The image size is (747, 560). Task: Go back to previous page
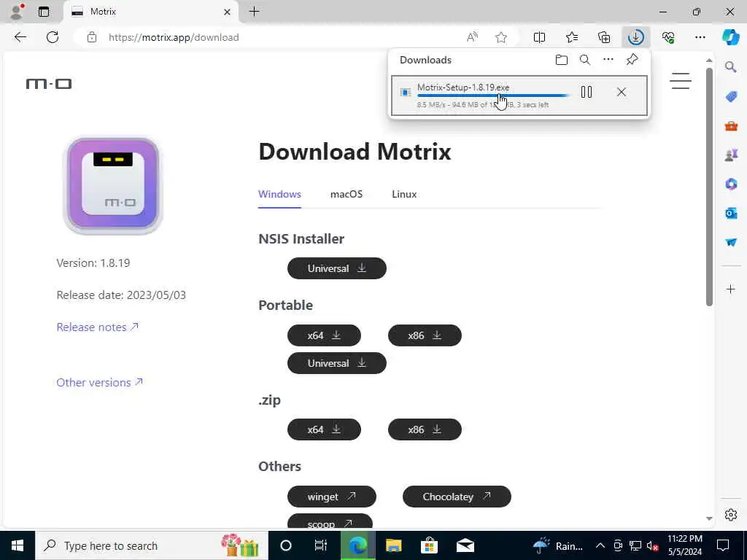point(20,37)
